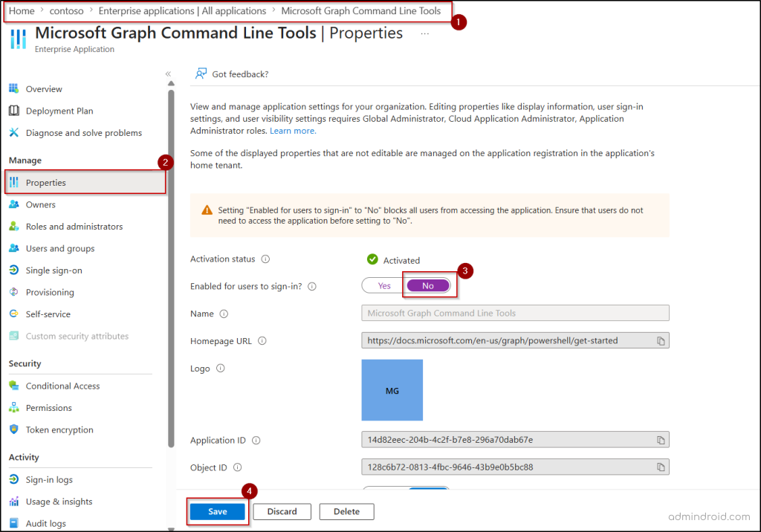Click the Conditional Access icon
The height and width of the screenshot is (532, 761).
[x=13, y=386]
